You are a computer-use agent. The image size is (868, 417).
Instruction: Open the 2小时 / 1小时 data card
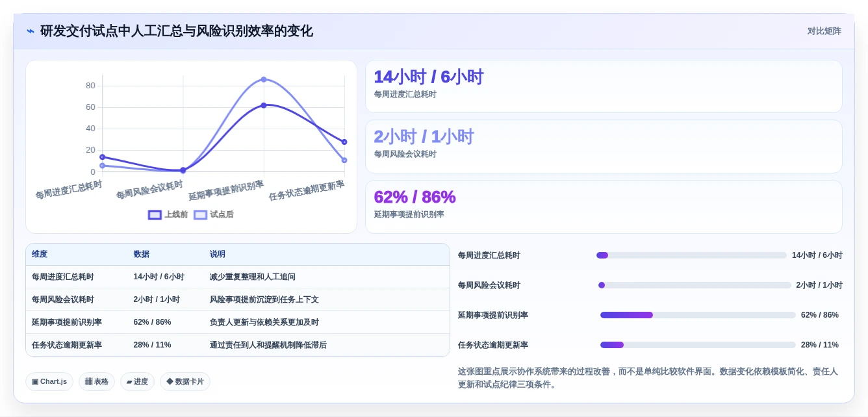click(x=604, y=146)
